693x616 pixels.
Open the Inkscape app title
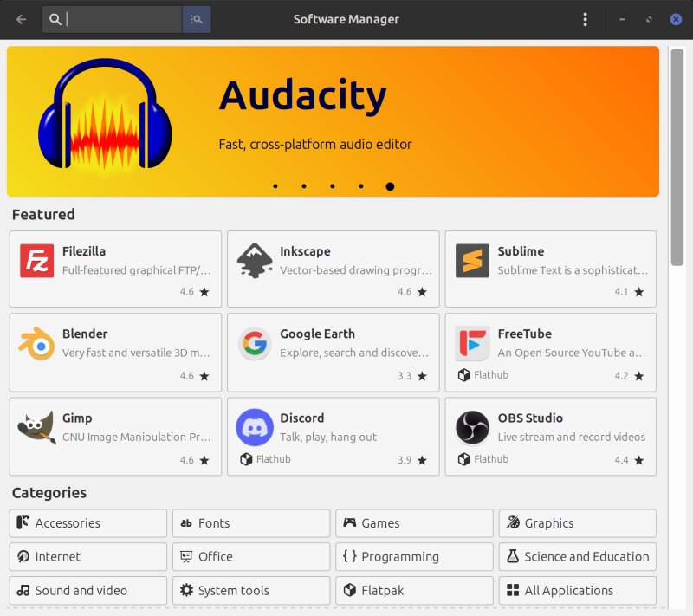click(305, 251)
